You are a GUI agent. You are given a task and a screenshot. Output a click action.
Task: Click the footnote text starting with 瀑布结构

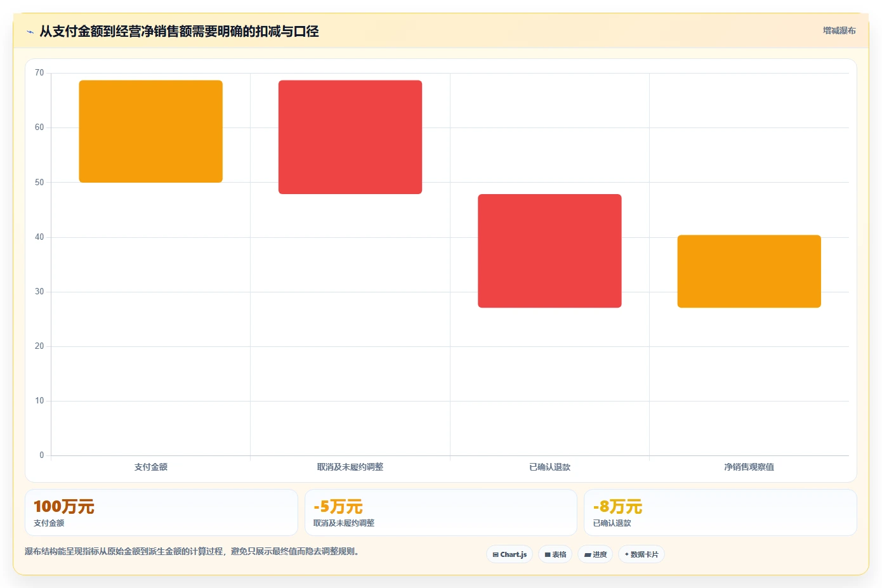(x=193, y=551)
